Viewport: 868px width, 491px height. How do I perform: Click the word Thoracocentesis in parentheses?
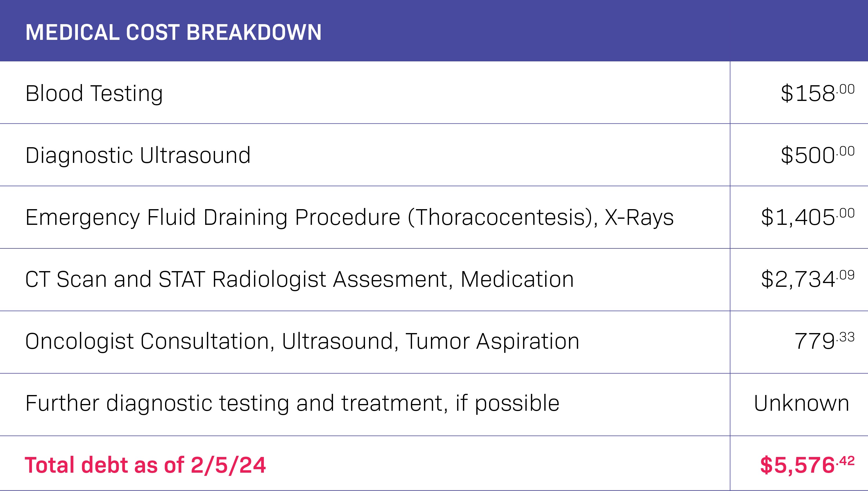click(x=500, y=218)
